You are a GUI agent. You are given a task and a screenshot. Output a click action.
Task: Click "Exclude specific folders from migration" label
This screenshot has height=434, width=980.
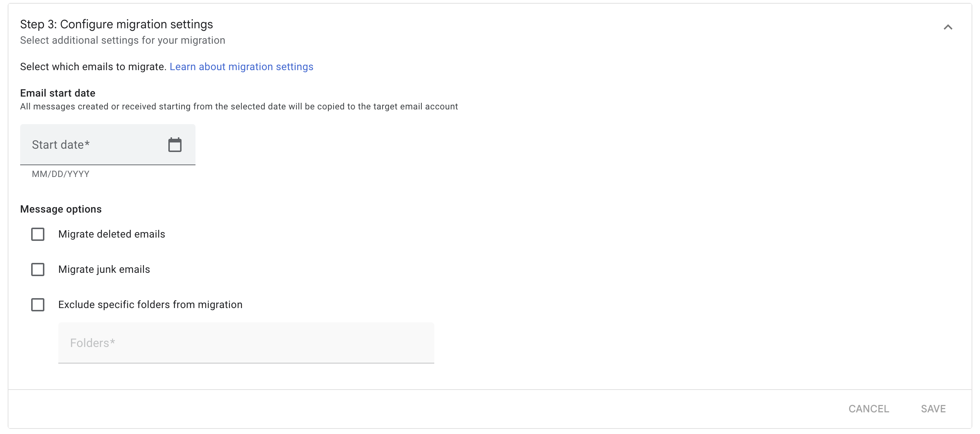click(x=150, y=304)
